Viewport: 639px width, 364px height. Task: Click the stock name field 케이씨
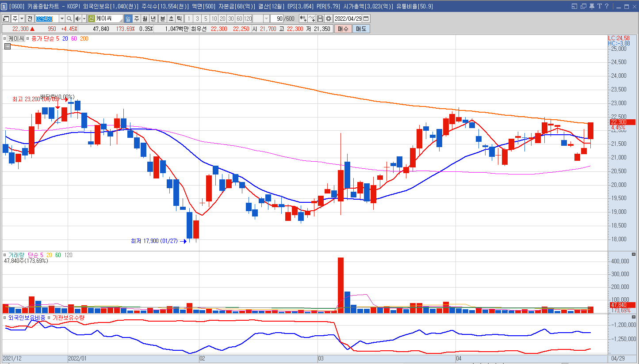click(105, 19)
